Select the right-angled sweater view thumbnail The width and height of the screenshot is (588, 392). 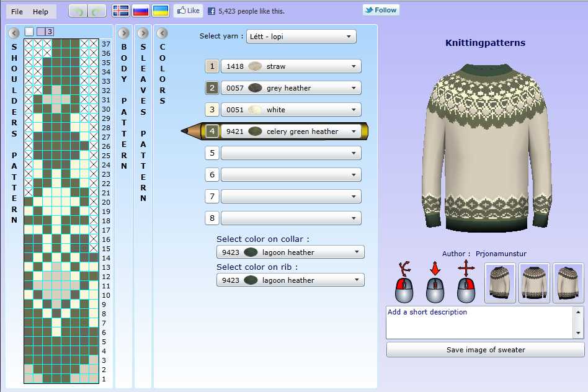(x=568, y=283)
